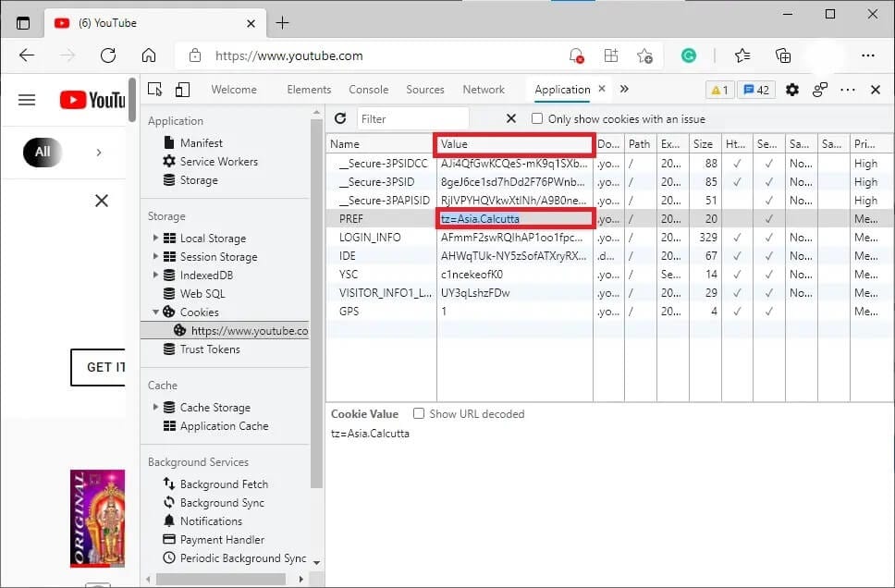Select the PREF cookie value tz=Asia.Calcutta
Screen dimensions: 895x588
click(480, 218)
